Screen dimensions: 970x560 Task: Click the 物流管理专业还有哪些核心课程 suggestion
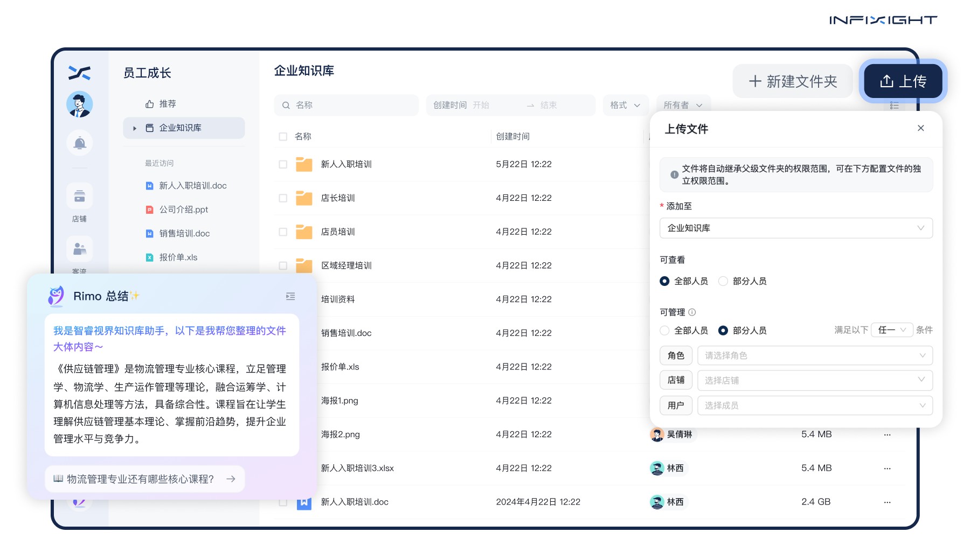[145, 479]
